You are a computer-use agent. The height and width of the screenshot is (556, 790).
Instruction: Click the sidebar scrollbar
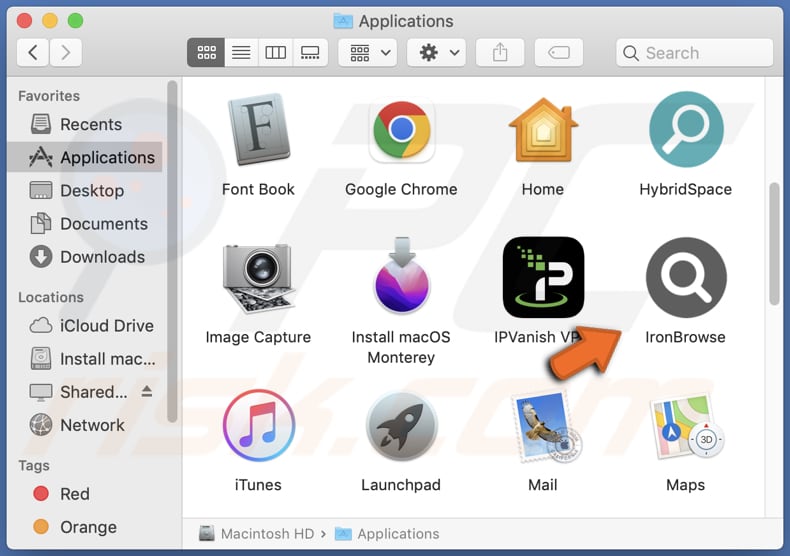[172, 251]
